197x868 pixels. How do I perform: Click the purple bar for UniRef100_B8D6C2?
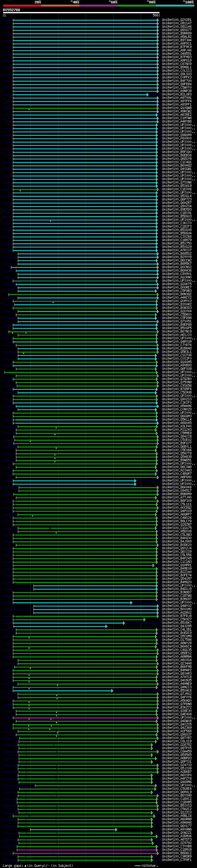click(x=86, y=854)
